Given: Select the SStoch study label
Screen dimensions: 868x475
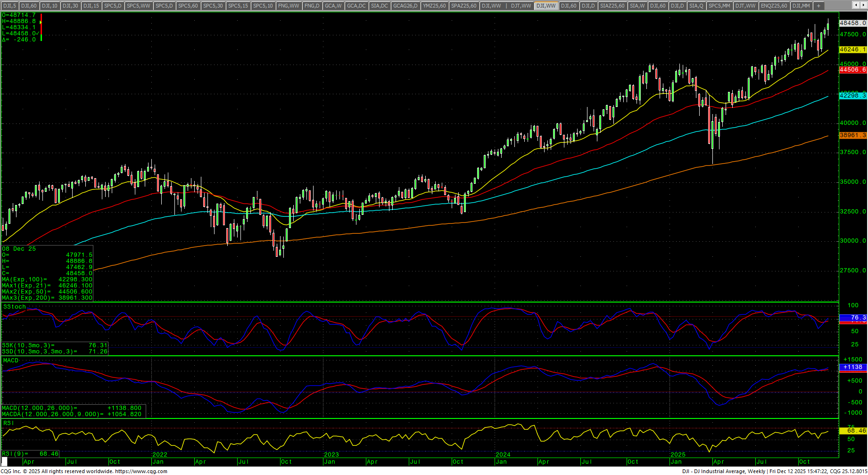Looking at the screenshot, I should pyautogui.click(x=15, y=307).
